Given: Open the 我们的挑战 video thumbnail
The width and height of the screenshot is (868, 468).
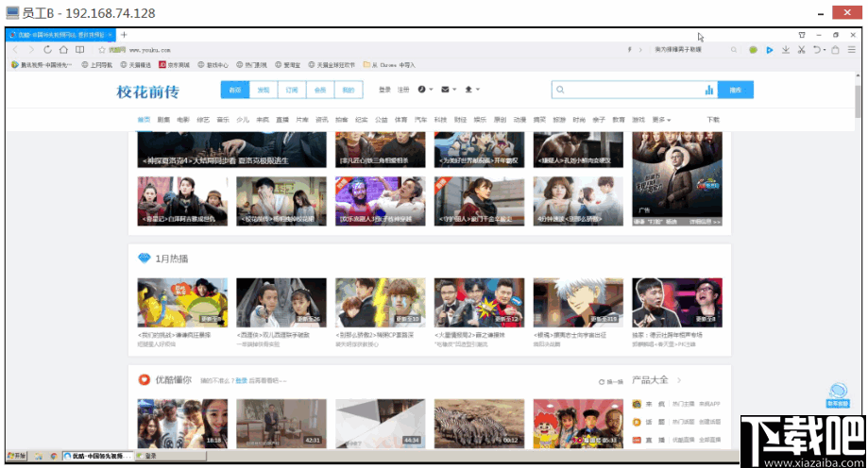Looking at the screenshot, I should [182, 303].
